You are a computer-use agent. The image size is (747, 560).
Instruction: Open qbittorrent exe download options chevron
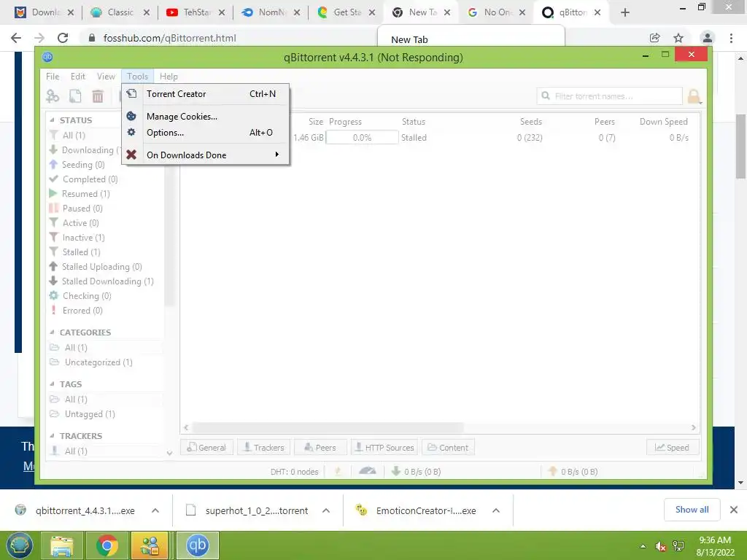pyautogui.click(x=155, y=510)
